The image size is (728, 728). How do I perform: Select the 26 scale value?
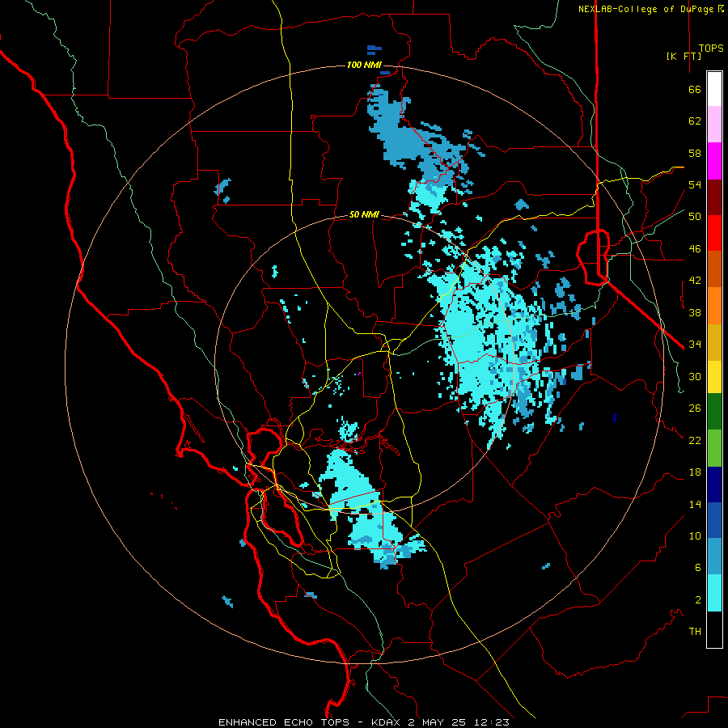pyautogui.click(x=695, y=408)
